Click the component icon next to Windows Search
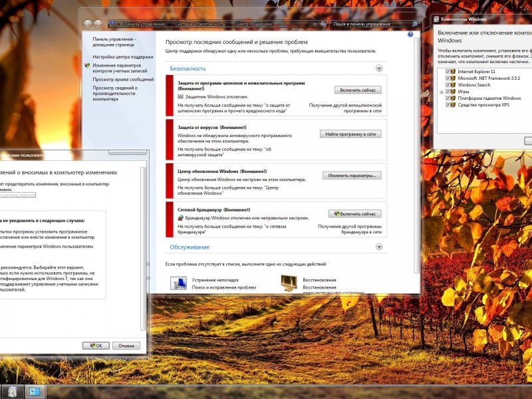 click(x=453, y=85)
